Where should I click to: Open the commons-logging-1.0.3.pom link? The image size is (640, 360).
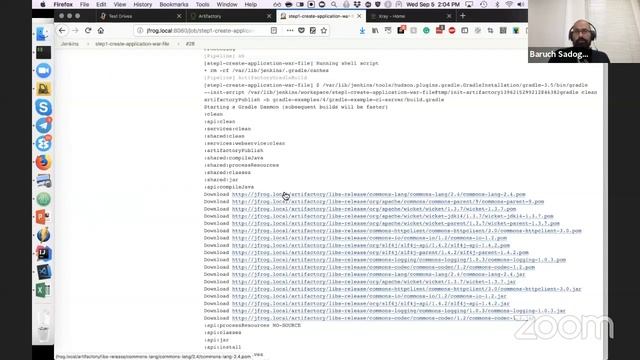(x=399, y=260)
